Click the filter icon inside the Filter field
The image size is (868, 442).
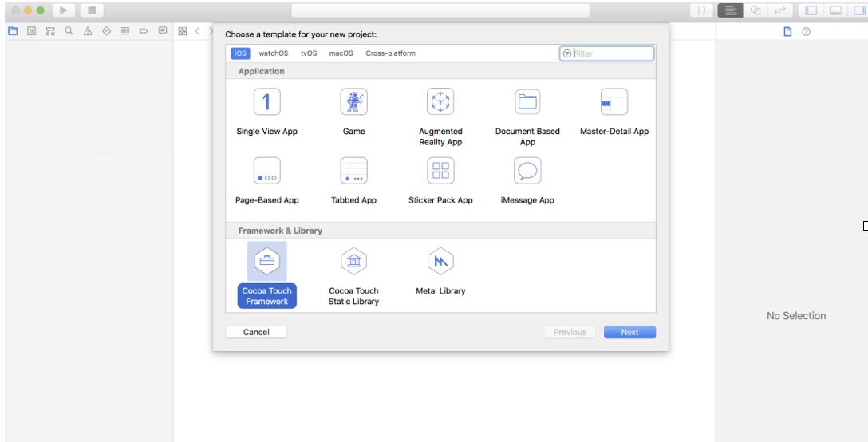(567, 53)
